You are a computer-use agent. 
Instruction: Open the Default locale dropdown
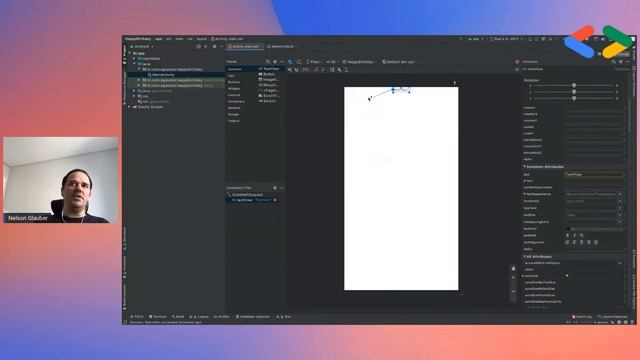[x=399, y=62]
